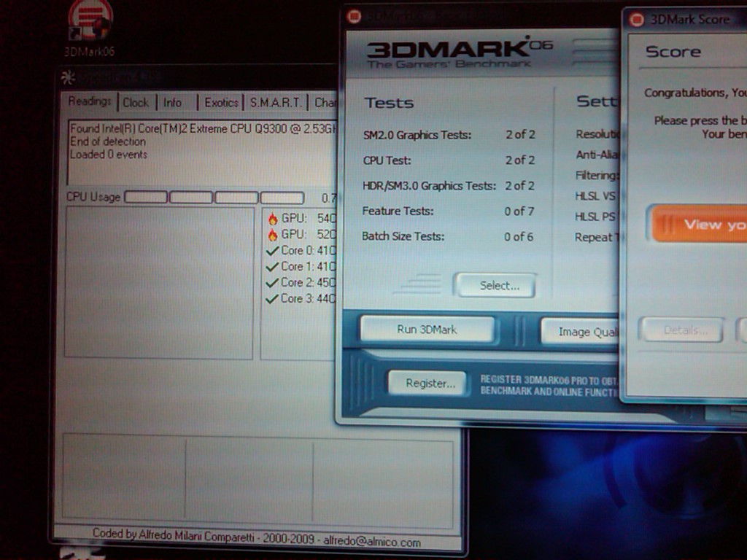Click the 'REGISTER 3DMARK06 PRO' banner text
This screenshot has width=747, height=560.
[x=549, y=386]
